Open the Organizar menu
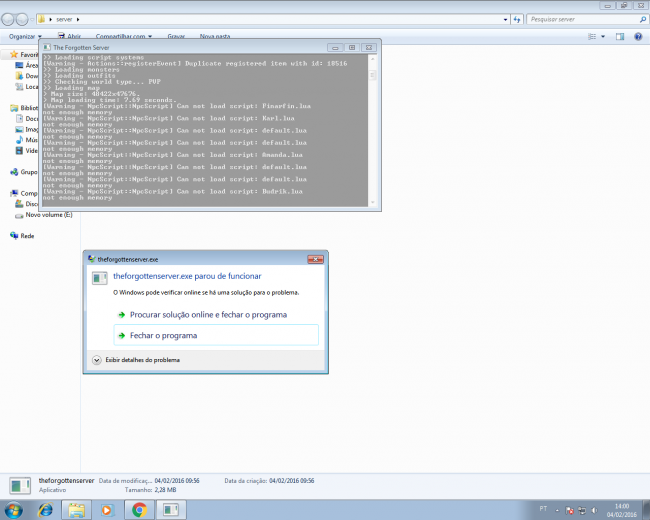The width and height of the screenshot is (650, 520). 25,36
